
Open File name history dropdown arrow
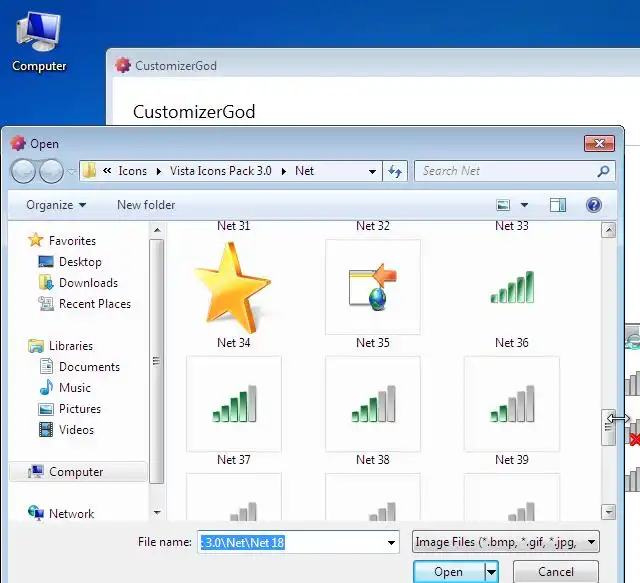point(391,542)
